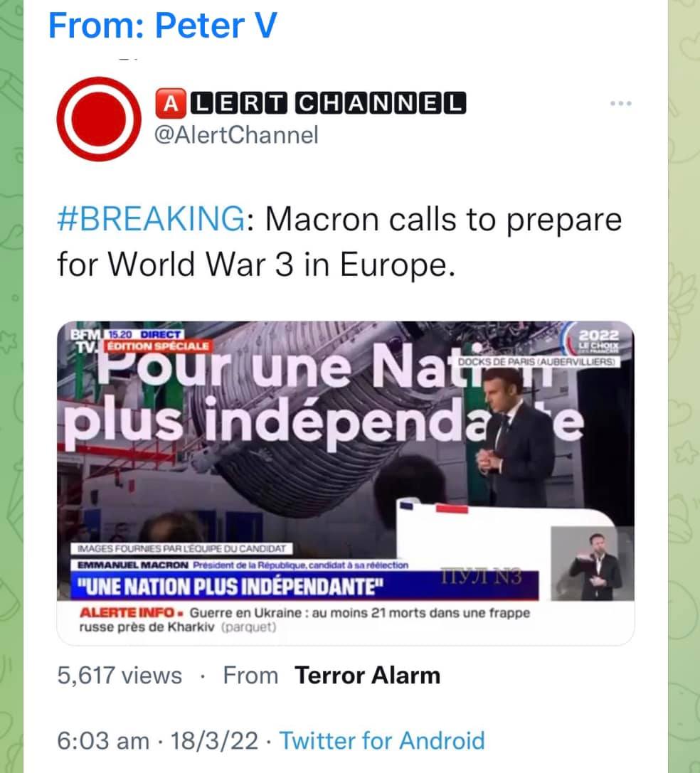Open the #BREAKING hashtag

[x=151, y=219]
